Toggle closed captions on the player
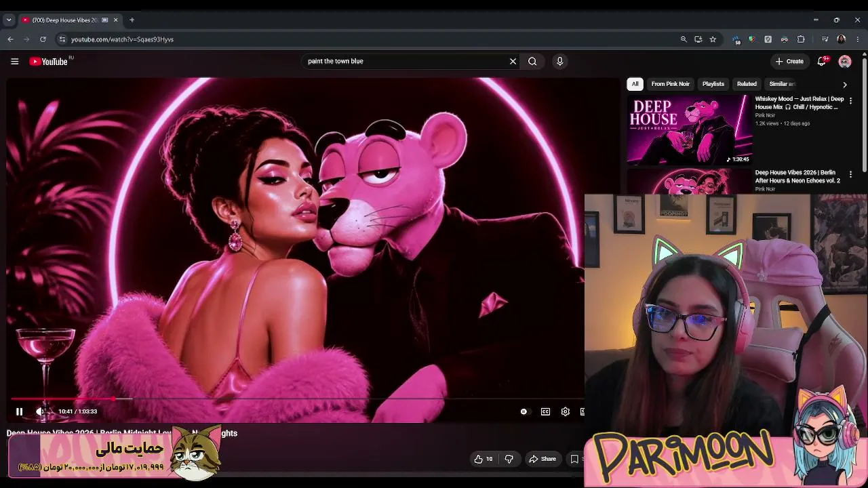 click(545, 411)
